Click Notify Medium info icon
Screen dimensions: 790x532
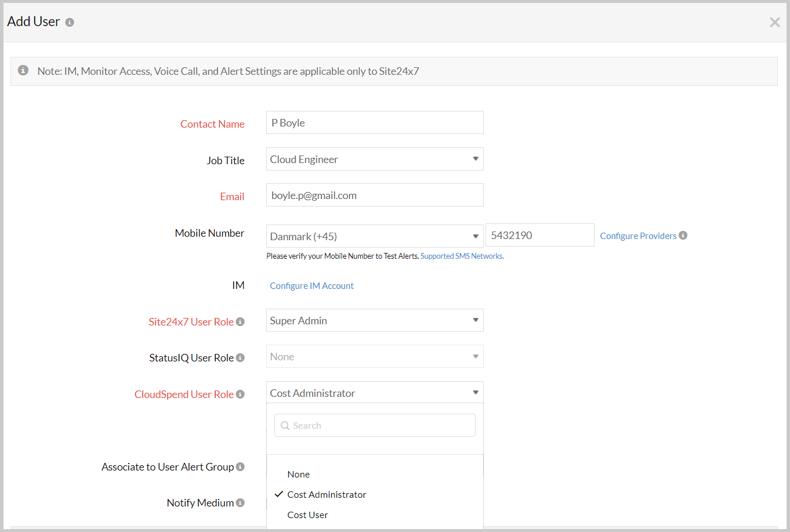point(240,503)
